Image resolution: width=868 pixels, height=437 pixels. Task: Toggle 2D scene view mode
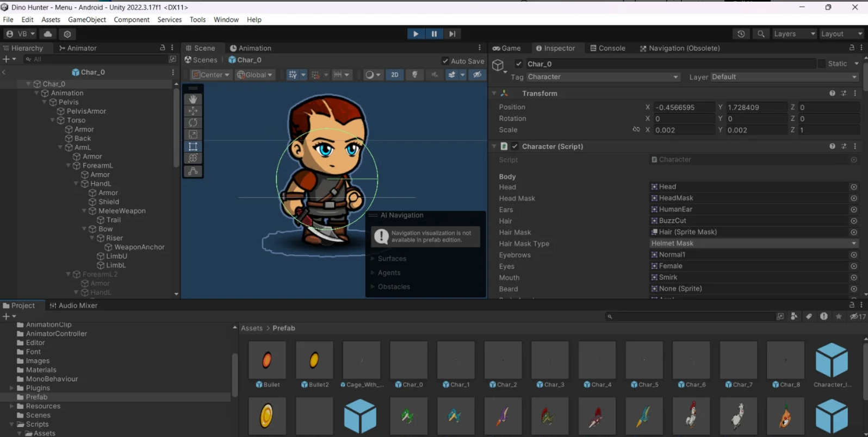pyautogui.click(x=395, y=74)
